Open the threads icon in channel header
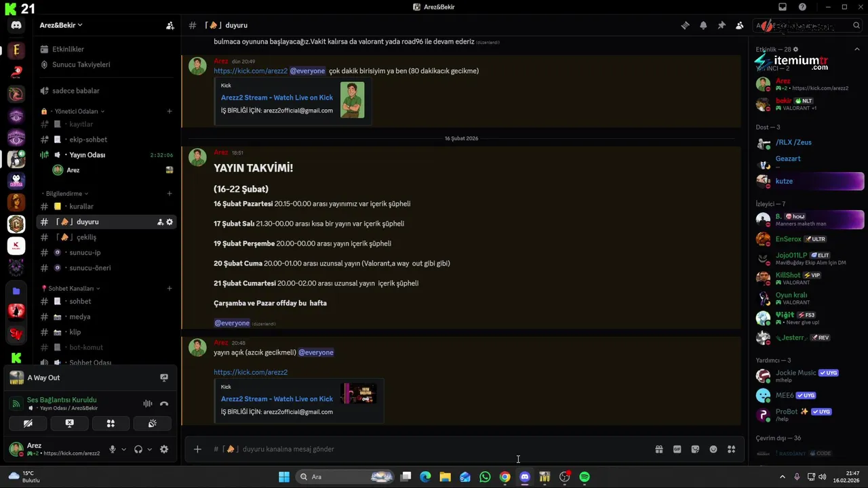 click(685, 25)
